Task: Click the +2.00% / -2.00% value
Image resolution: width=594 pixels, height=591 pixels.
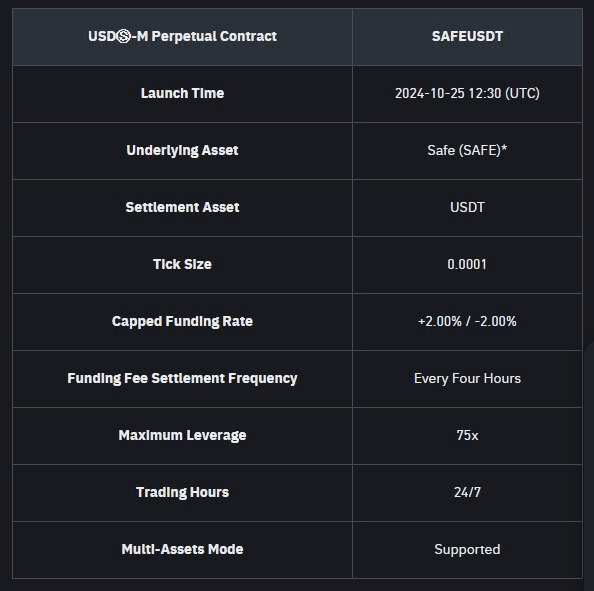Action: click(467, 321)
